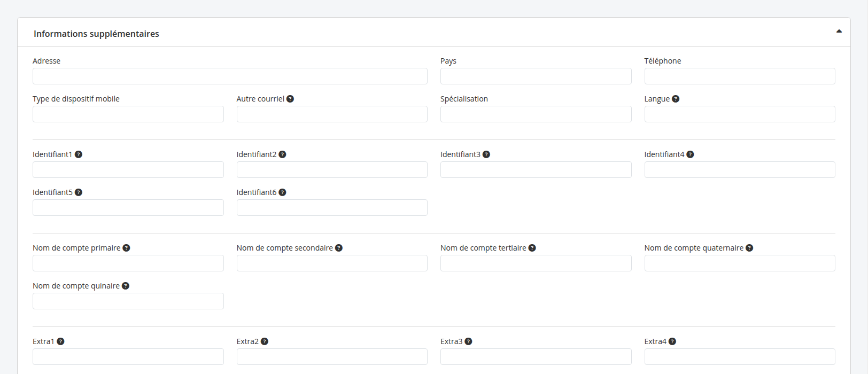Select the Extra2 text box

[332, 357]
